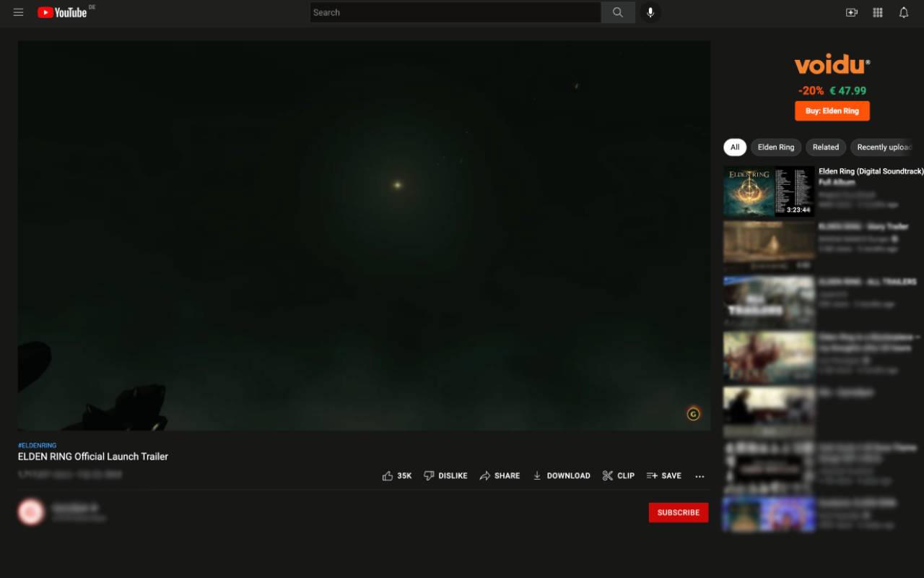
Task: Share the video with Share arrow
Action: pyautogui.click(x=500, y=475)
